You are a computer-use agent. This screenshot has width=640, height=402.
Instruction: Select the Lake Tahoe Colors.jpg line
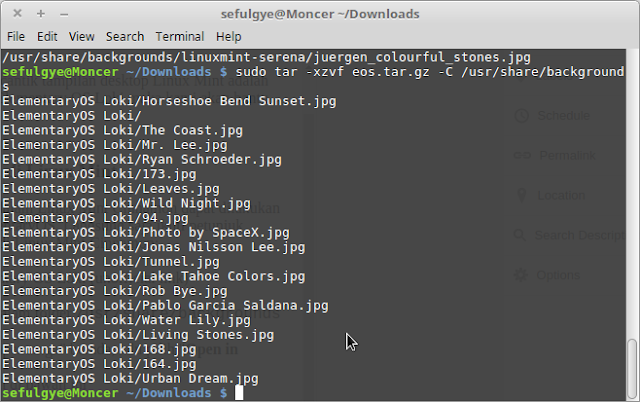pos(153,276)
